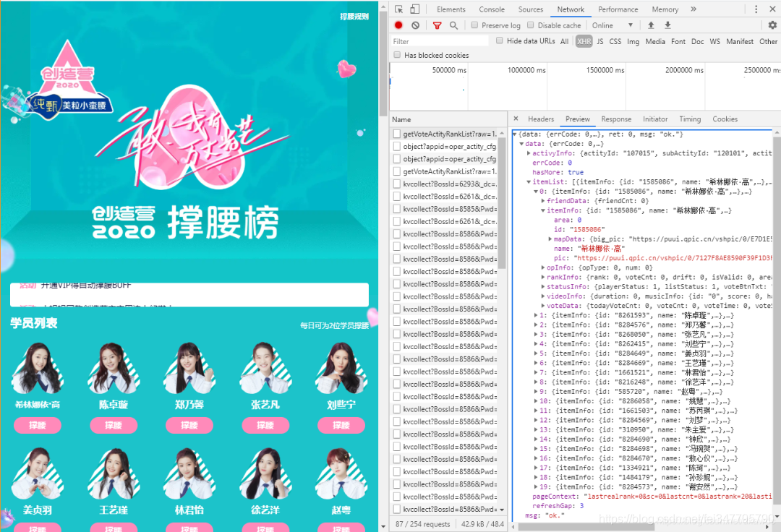781x532 pixels.
Task: Open DevTools three-dot customize menu
Action: 756,9
